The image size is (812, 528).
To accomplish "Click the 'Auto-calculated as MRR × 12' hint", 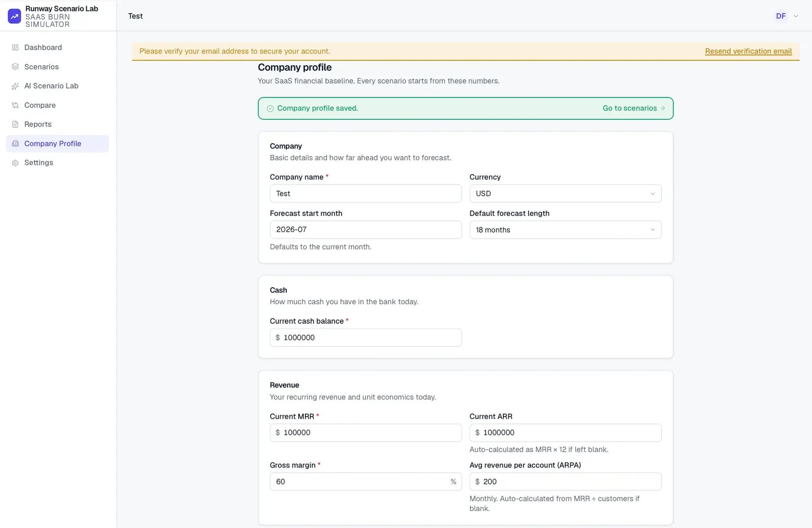I will point(539,450).
